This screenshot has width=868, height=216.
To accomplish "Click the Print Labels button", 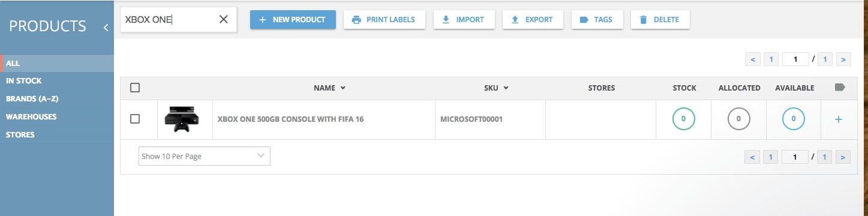I will pos(385,19).
